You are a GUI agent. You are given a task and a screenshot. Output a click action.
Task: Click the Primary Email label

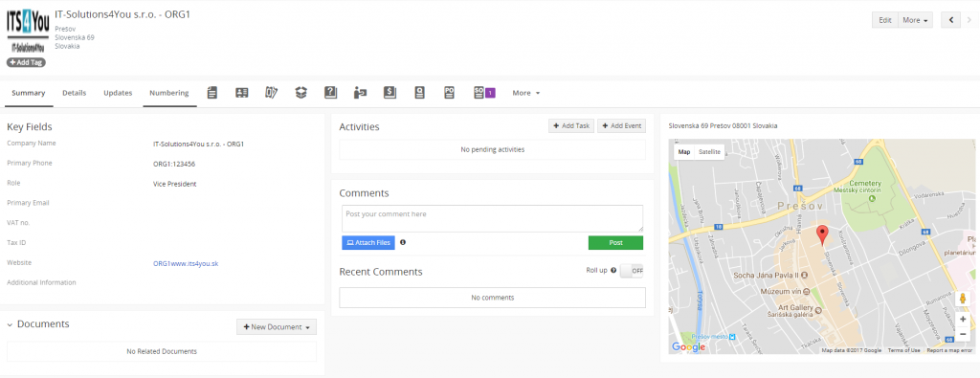click(x=28, y=203)
